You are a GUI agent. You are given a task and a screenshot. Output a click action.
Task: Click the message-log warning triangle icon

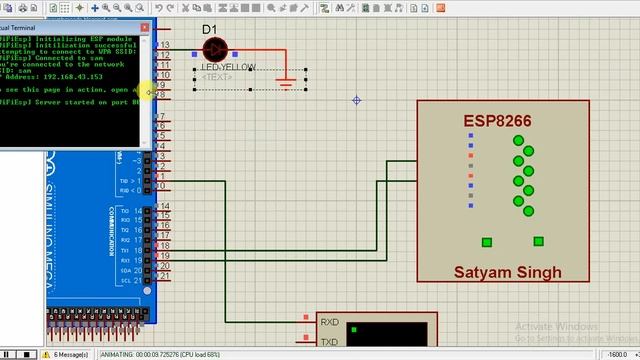(46, 355)
